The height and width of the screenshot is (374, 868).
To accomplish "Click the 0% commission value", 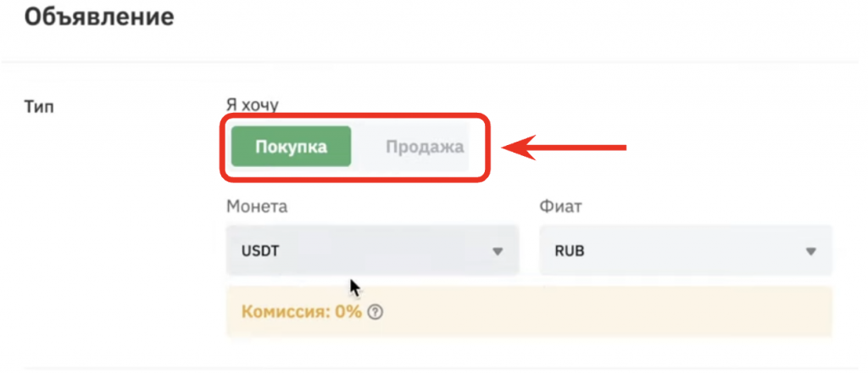I will [x=348, y=311].
